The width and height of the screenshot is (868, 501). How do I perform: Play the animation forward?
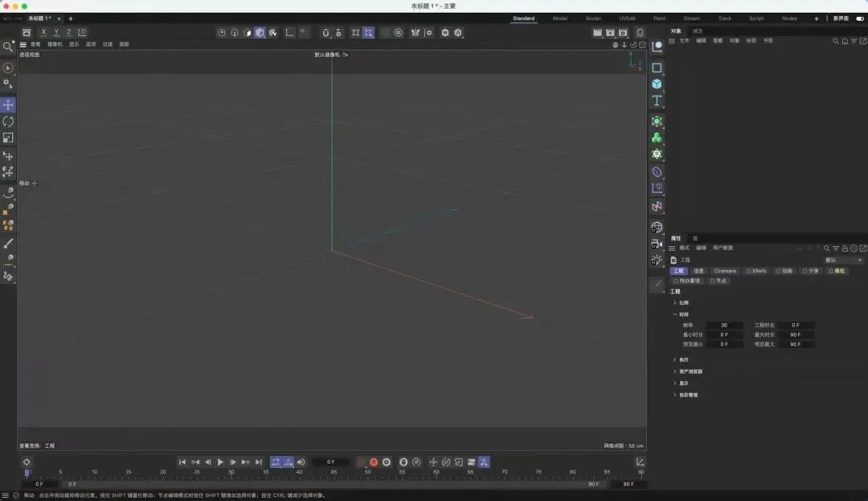220,462
